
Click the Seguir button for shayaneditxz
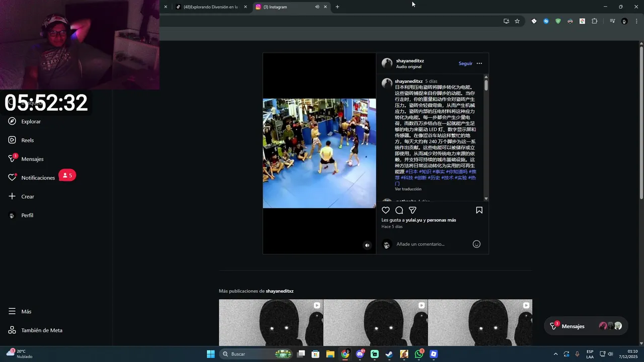(465, 63)
